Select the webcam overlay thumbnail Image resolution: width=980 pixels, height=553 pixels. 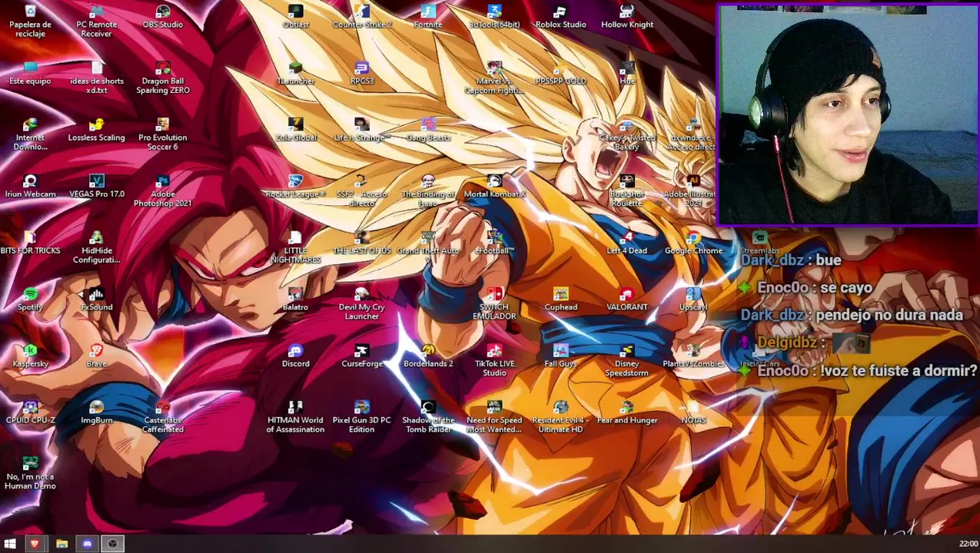pyautogui.click(x=848, y=115)
